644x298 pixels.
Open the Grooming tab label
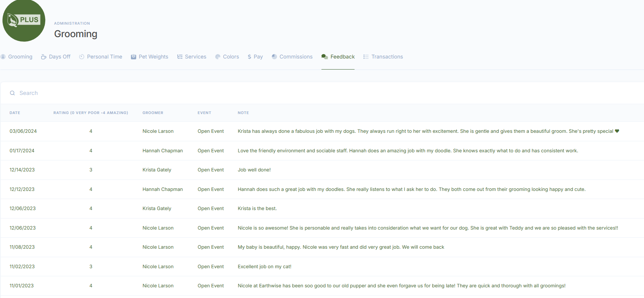coord(20,57)
